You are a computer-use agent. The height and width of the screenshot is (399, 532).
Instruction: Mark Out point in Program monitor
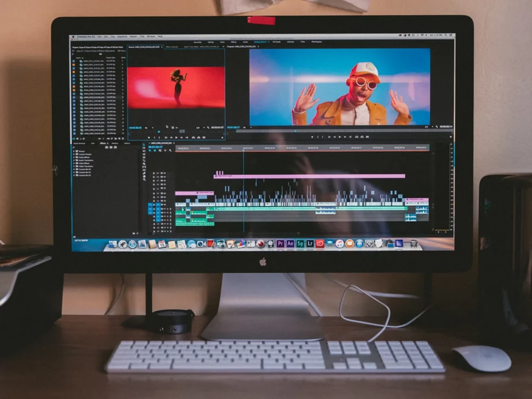[322, 137]
